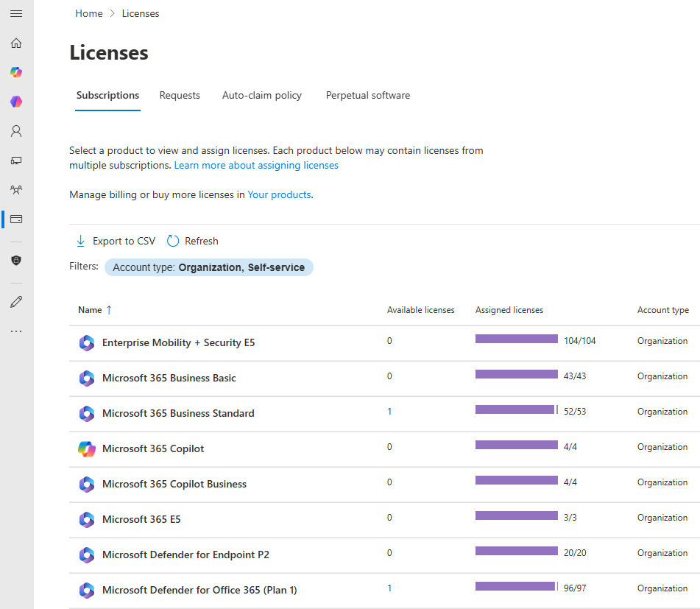Click the Enterprise Mobility + Security E5 product icon
700x609 pixels.
click(87, 342)
